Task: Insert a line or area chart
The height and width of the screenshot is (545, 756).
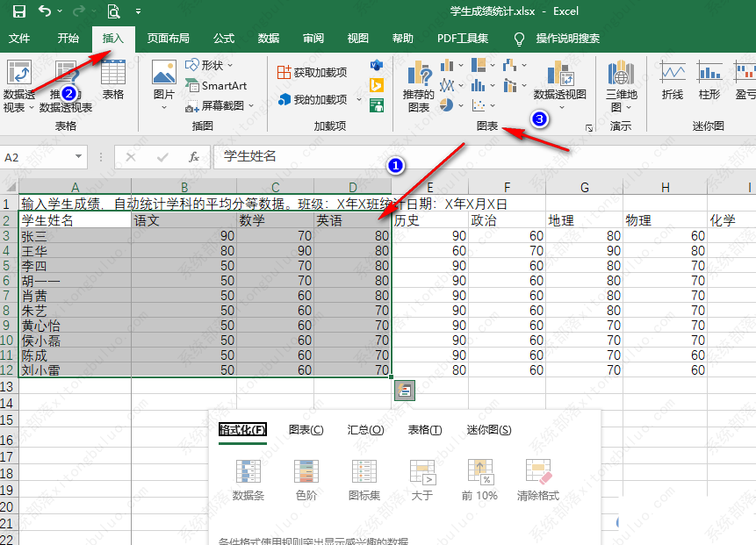Action: pyautogui.click(x=447, y=85)
